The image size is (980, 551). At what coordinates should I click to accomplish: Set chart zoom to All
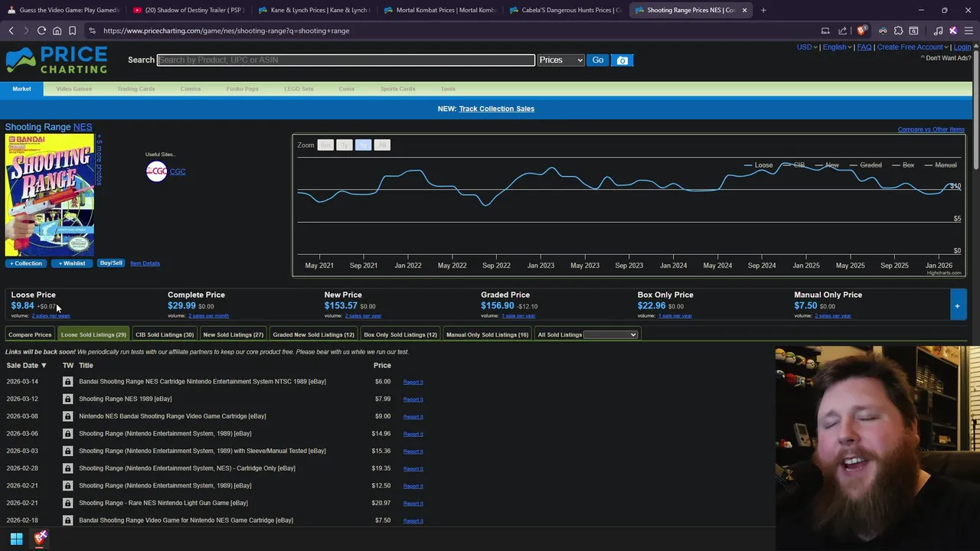coord(382,145)
